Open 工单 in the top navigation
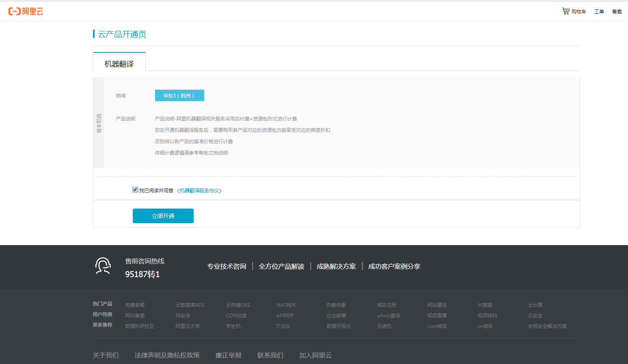628x364 pixels. 599,11
